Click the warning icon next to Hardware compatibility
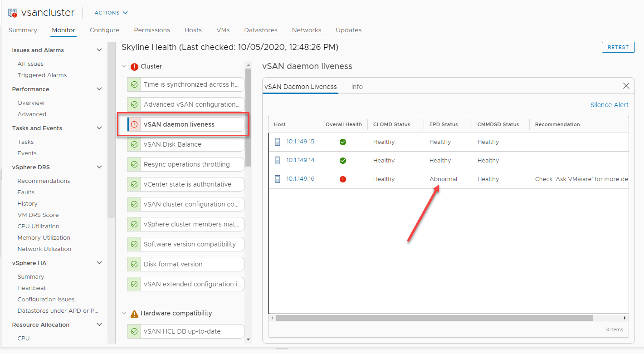The image size is (644, 354). click(x=134, y=314)
